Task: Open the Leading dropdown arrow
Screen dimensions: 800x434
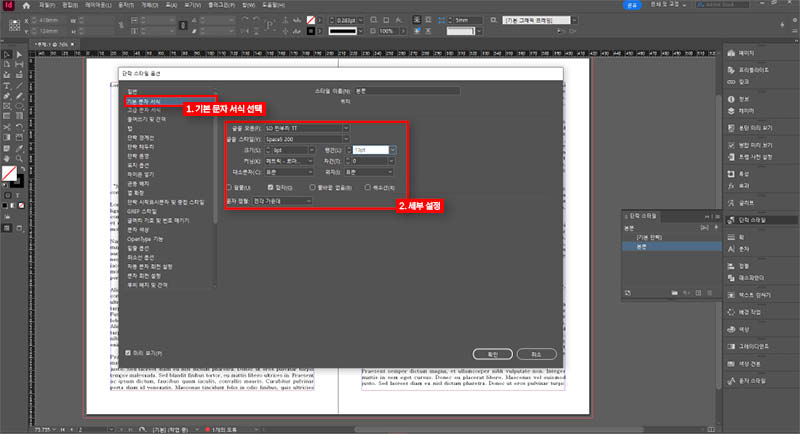Action: [392, 150]
